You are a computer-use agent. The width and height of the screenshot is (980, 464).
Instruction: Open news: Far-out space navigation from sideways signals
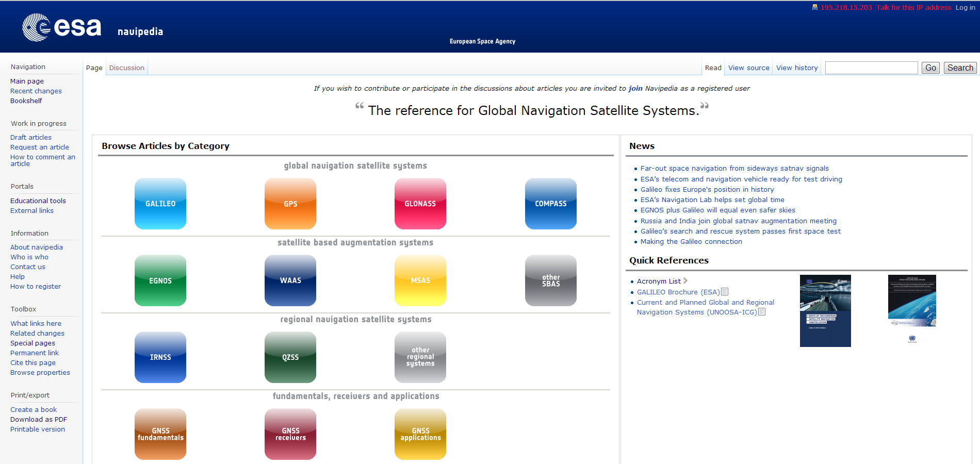(734, 168)
